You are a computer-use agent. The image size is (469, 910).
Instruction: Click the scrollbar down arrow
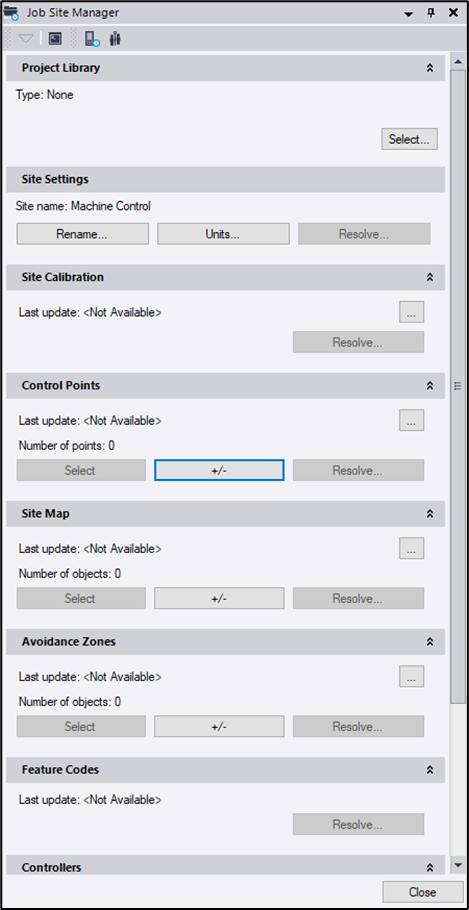pos(458,865)
